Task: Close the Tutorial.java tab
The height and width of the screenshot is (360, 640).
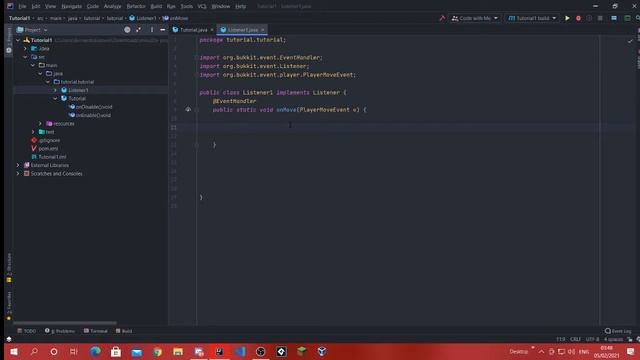Action: point(212,30)
